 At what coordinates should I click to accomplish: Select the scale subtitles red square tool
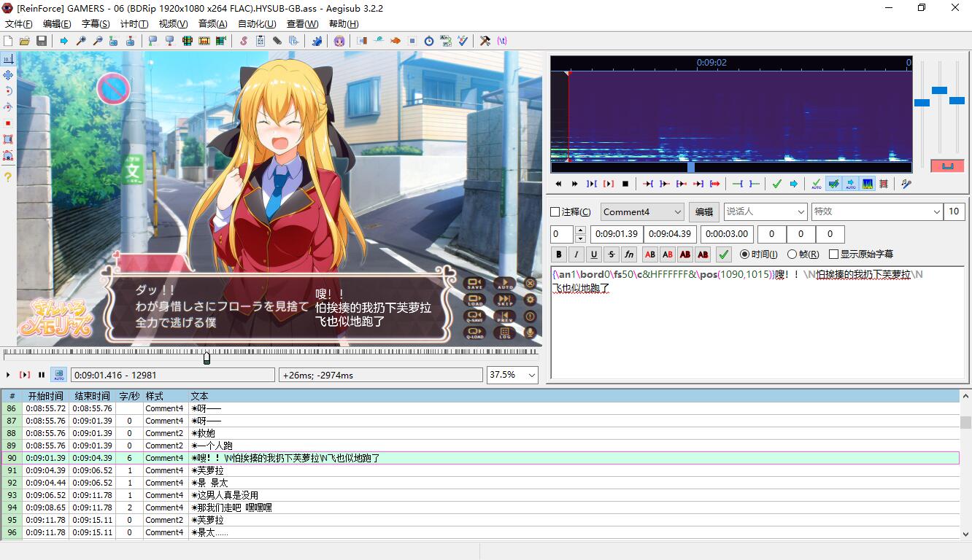[8, 123]
